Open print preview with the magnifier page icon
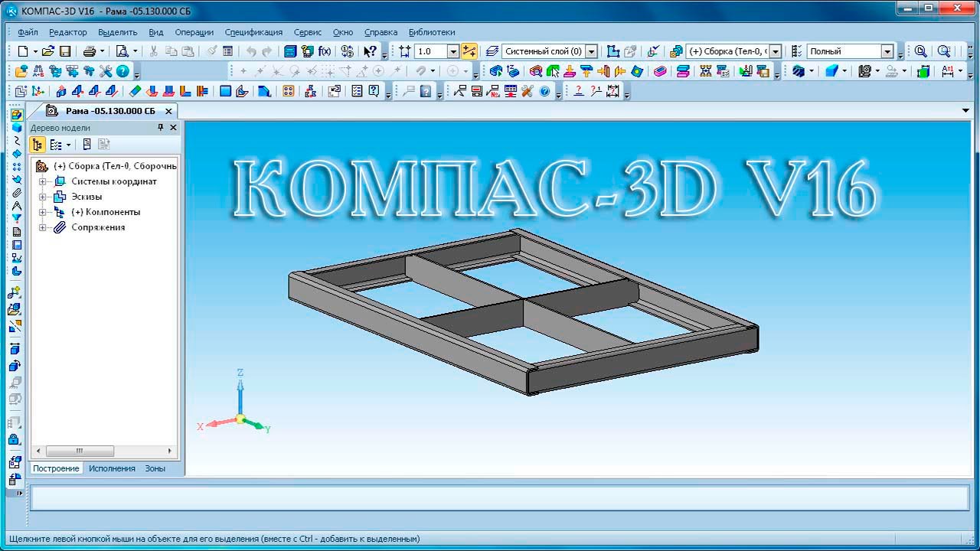The width and height of the screenshot is (980, 551). (x=122, y=51)
